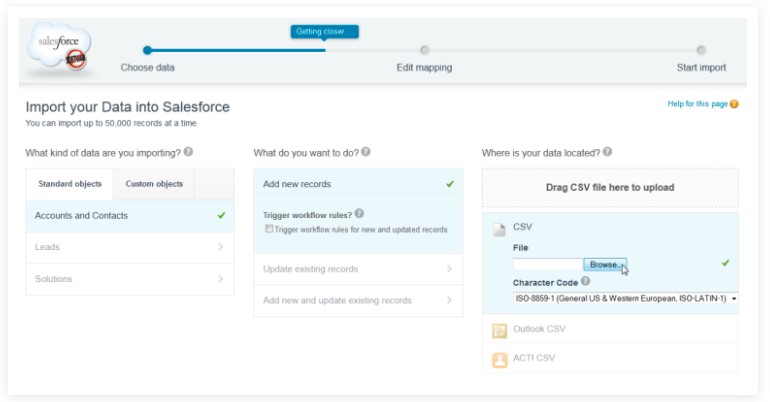Choose Add new and update existing records
Screen dimensions: 770x402
pyautogui.click(x=358, y=300)
